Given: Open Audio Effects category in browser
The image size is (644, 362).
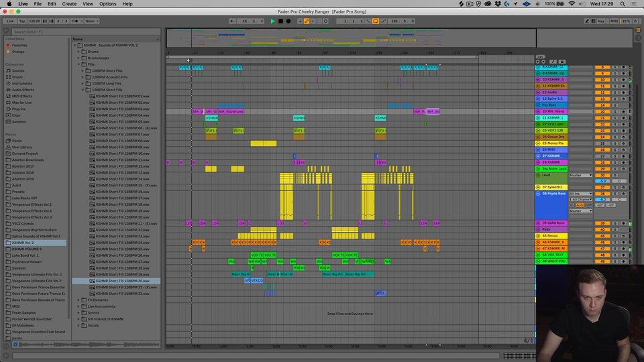Looking at the screenshot, I should pos(23,90).
